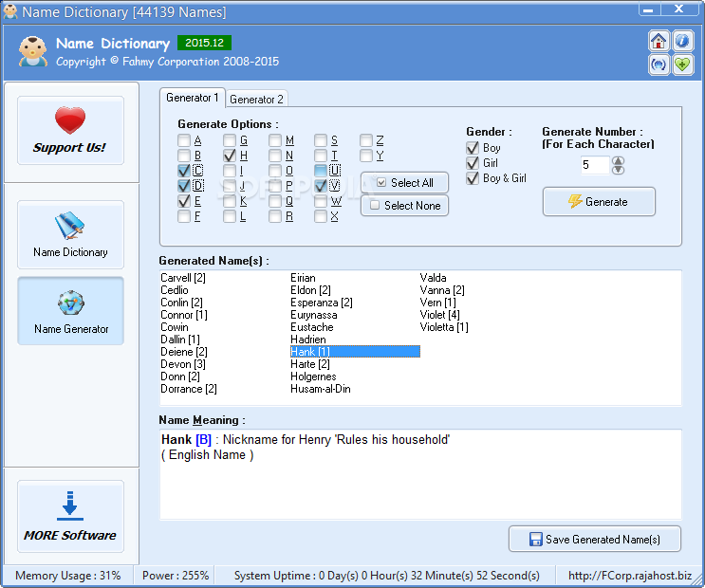Image resolution: width=705 pixels, height=588 pixels.
Task: Select the name Cedlio in list
Action: [175, 290]
